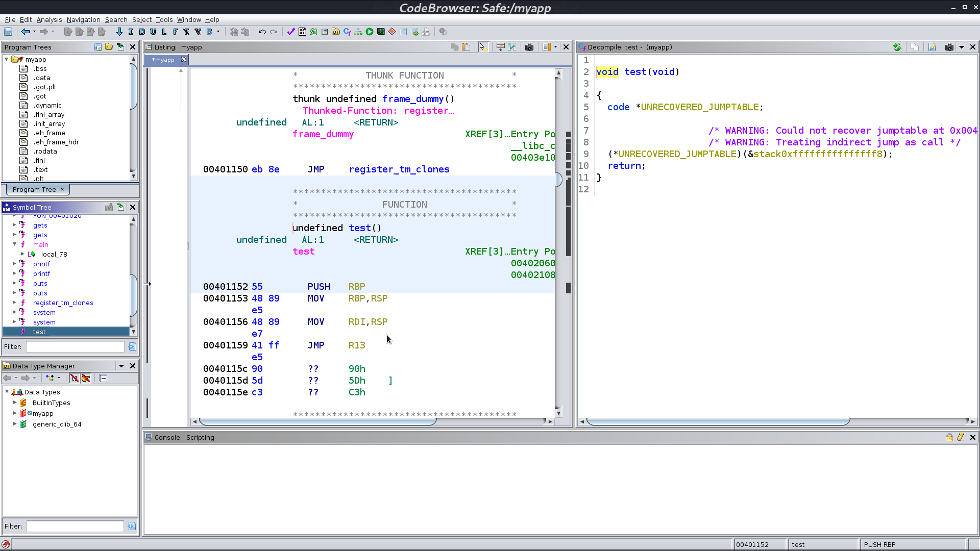This screenshot has height=551, width=980.
Task: Open the Bytes viewer icon
Action: click(x=302, y=32)
